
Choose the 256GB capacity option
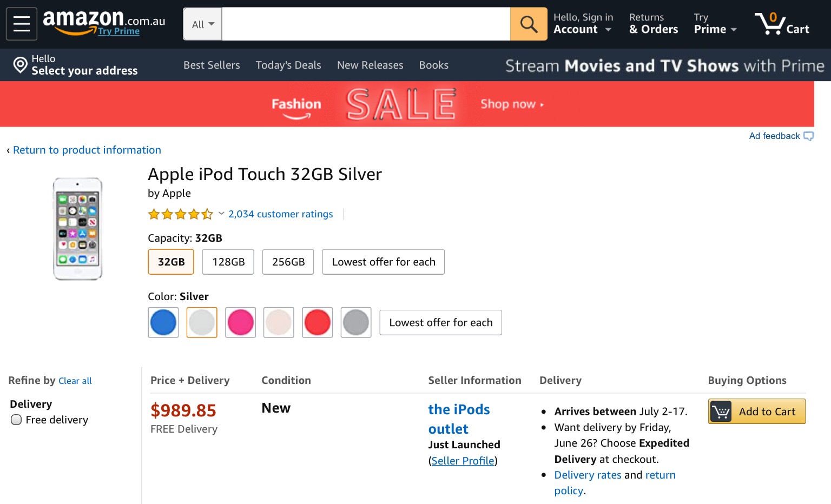(288, 262)
